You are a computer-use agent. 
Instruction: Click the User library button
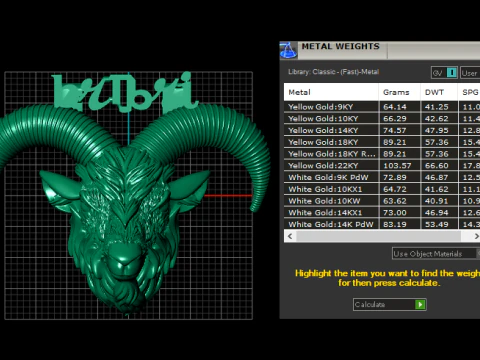tap(470, 73)
